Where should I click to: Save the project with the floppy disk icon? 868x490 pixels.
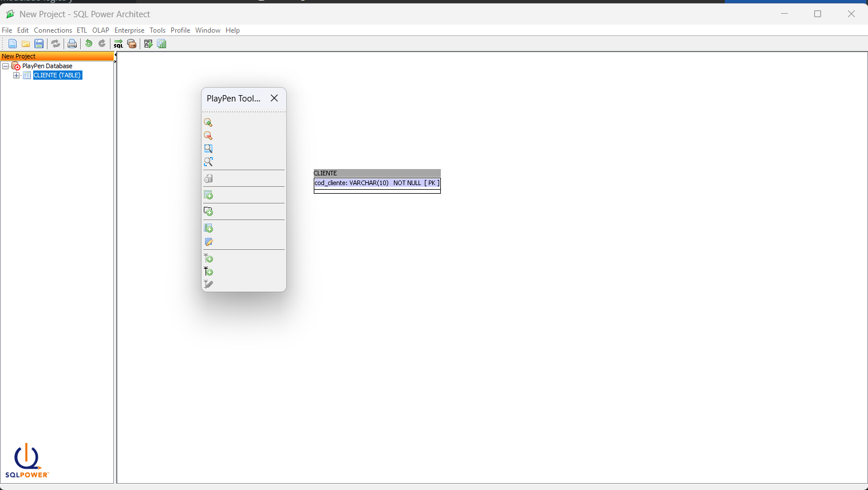click(x=39, y=44)
